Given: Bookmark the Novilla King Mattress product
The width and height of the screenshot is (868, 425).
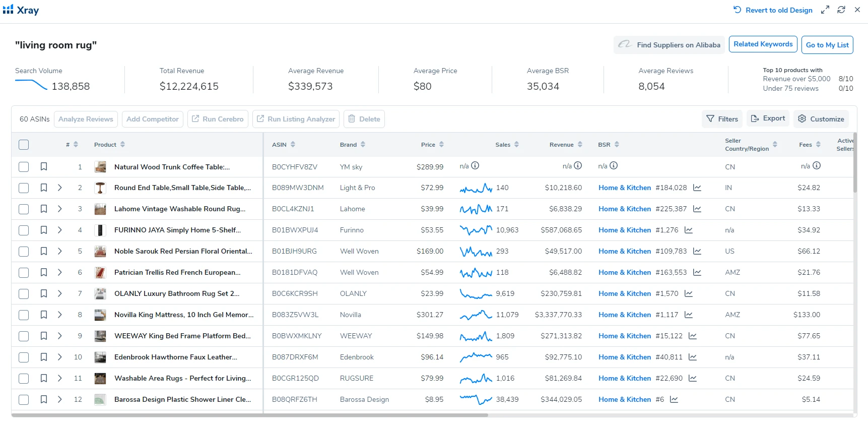Looking at the screenshot, I should click(x=44, y=315).
